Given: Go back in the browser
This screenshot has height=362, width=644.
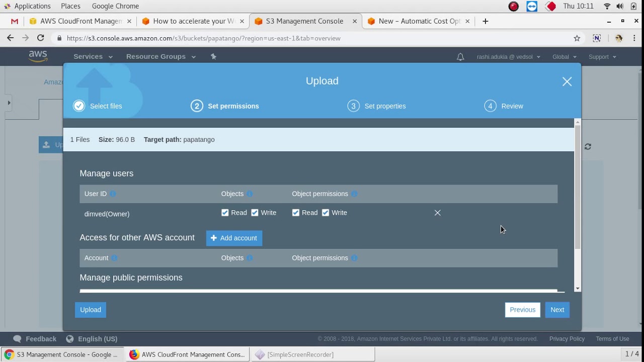Looking at the screenshot, I should (11, 38).
